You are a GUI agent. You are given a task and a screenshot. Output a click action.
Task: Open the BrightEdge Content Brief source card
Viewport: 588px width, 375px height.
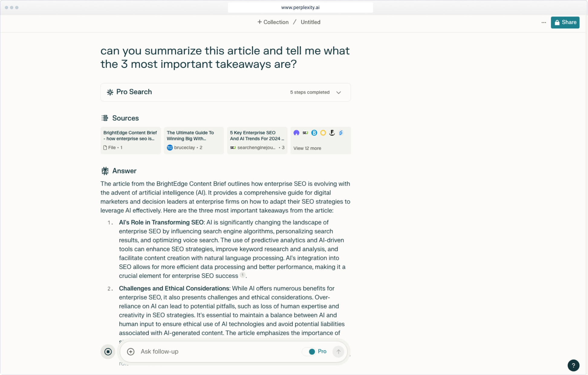(130, 140)
